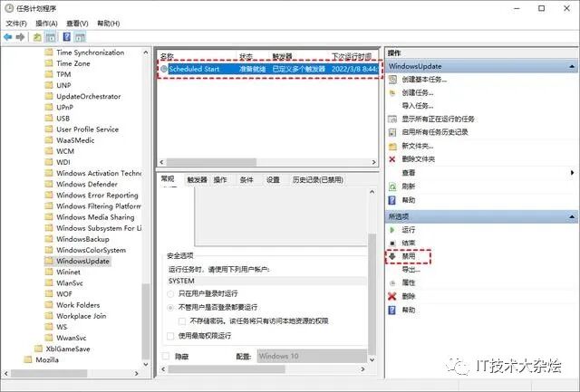Image resolution: width=580 pixels, height=392 pixels.
Task: Open the 配置 Windows 10 combo box
Action: [x=312, y=356]
